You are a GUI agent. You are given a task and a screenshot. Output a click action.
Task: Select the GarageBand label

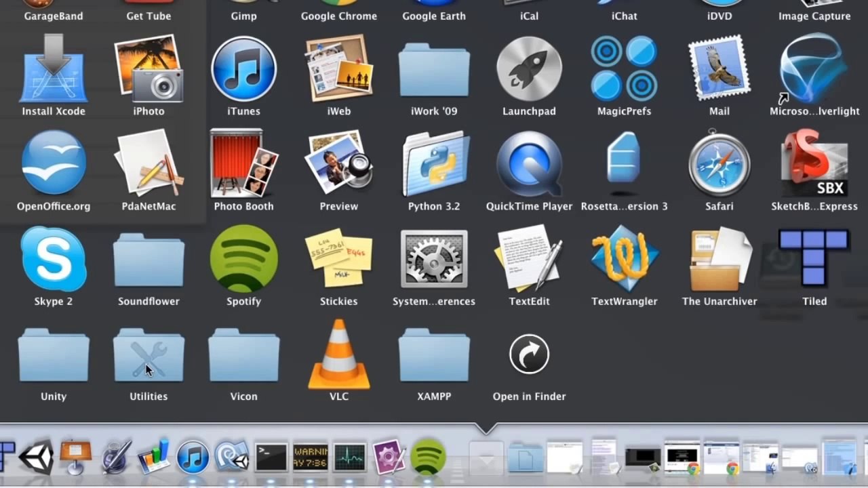pyautogui.click(x=54, y=16)
